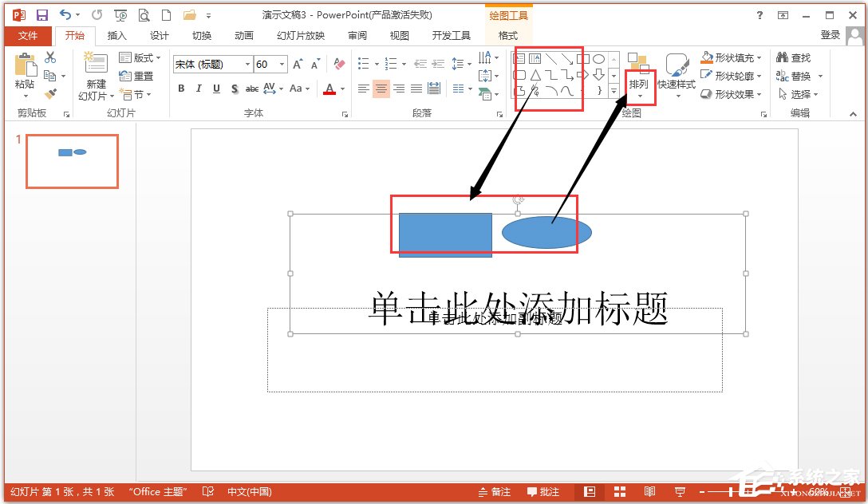This screenshot has width=868, height=504.
Task: Open a file with the folder icon
Action: 190,15
